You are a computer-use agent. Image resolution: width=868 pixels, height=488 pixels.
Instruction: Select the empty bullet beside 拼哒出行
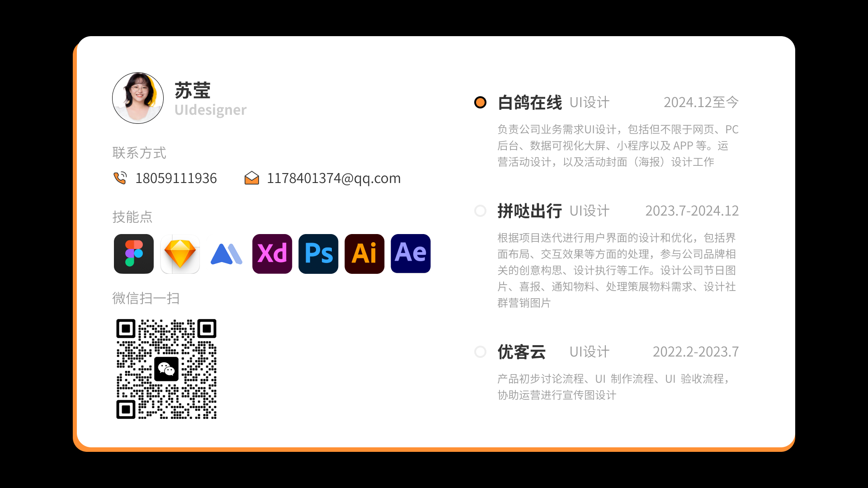click(x=480, y=211)
